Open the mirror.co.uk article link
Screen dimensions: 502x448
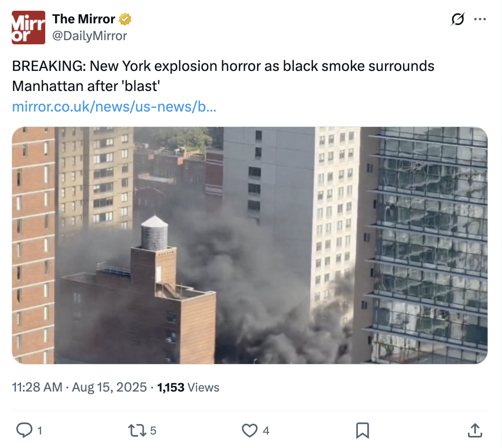click(x=114, y=107)
